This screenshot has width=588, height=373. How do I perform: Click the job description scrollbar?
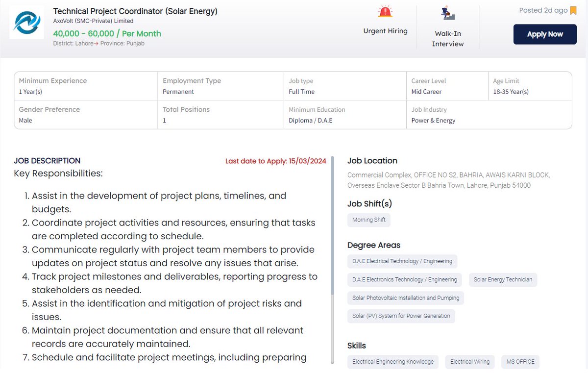pyautogui.click(x=333, y=225)
